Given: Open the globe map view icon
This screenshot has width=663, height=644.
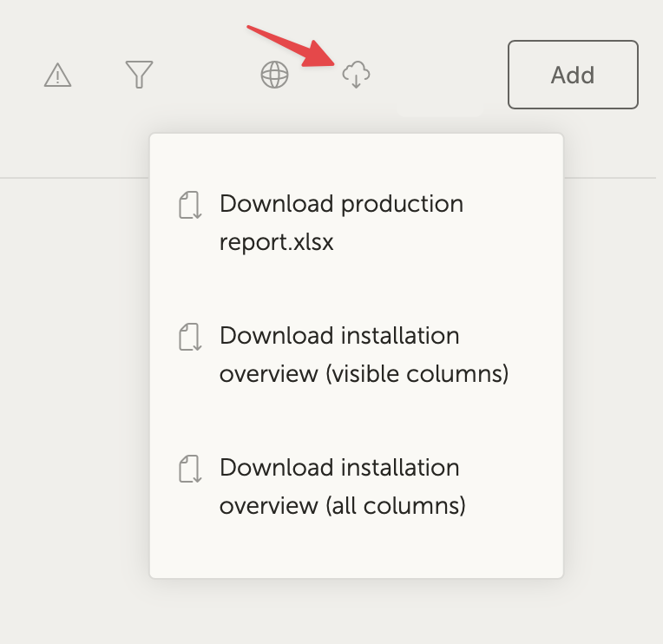Looking at the screenshot, I should [274, 76].
